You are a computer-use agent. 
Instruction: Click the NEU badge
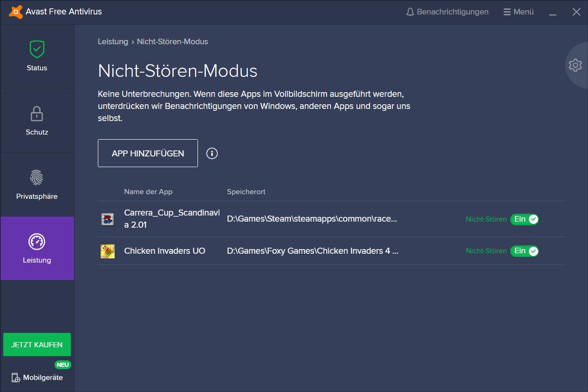[x=63, y=365]
